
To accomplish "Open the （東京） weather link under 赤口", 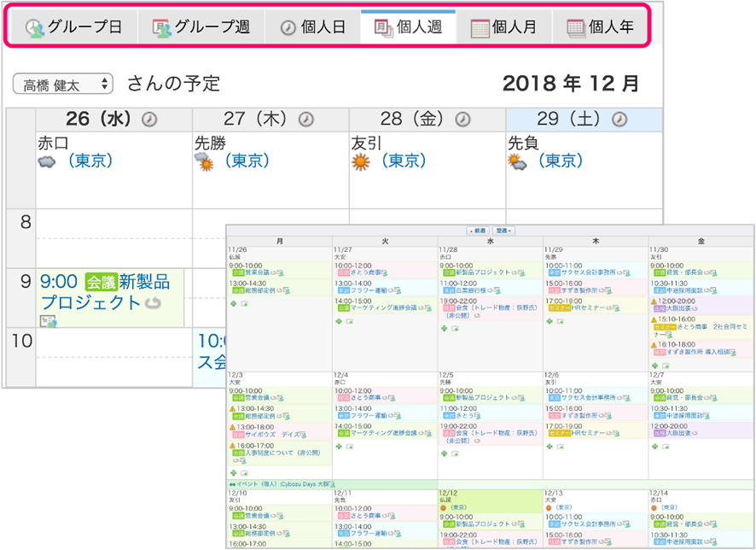I will pyautogui.click(x=90, y=161).
